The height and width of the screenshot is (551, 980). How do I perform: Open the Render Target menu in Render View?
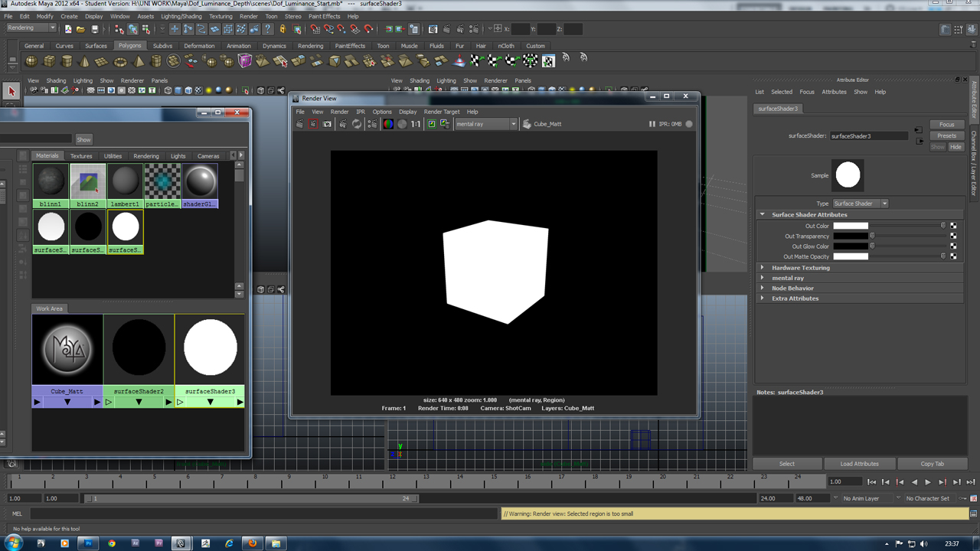click(442, 112)
